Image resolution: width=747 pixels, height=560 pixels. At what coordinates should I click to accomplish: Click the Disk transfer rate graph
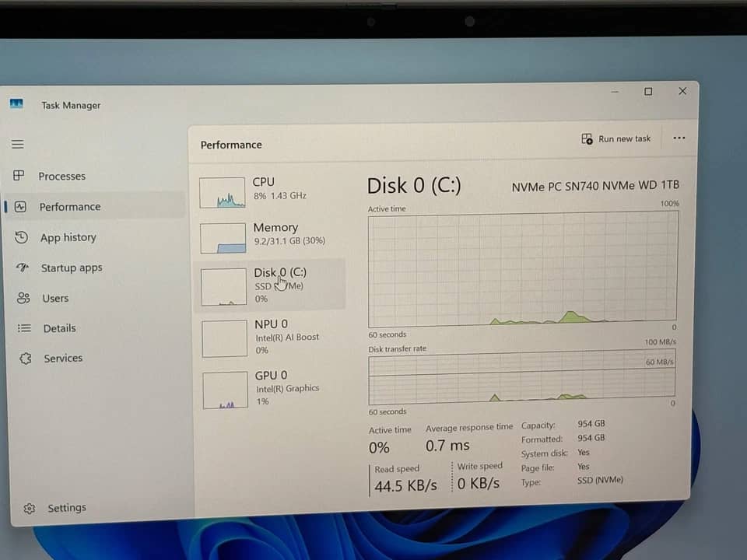coord(521,378)
